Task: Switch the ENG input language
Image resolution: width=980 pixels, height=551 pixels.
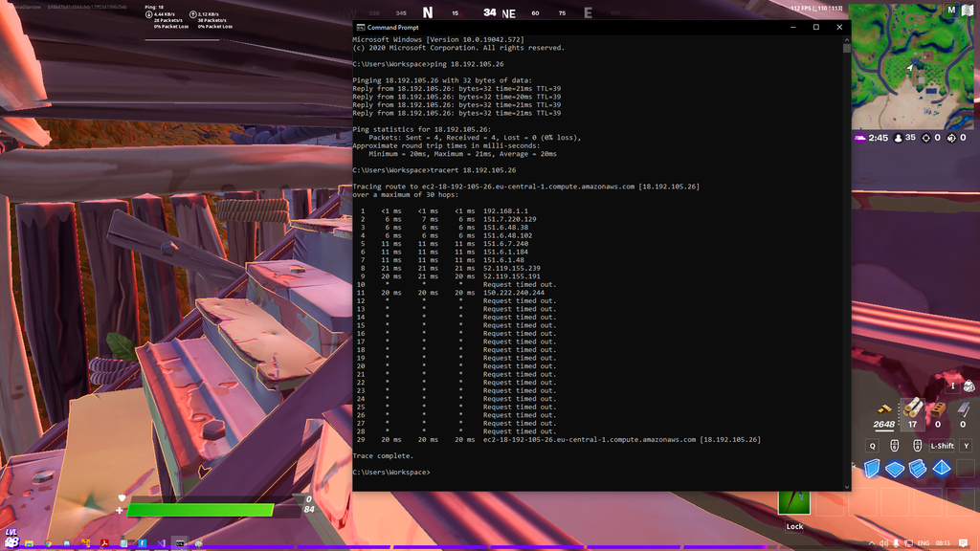Action: pos(924,543)
